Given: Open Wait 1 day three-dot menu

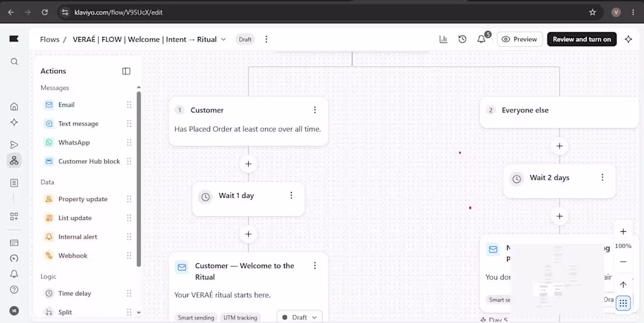Looking at the screenshot, I should (291, 195).
